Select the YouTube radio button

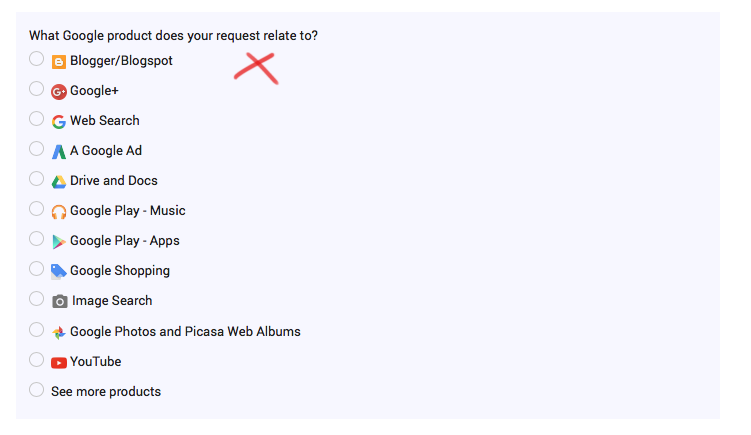[x=36, y=360]
